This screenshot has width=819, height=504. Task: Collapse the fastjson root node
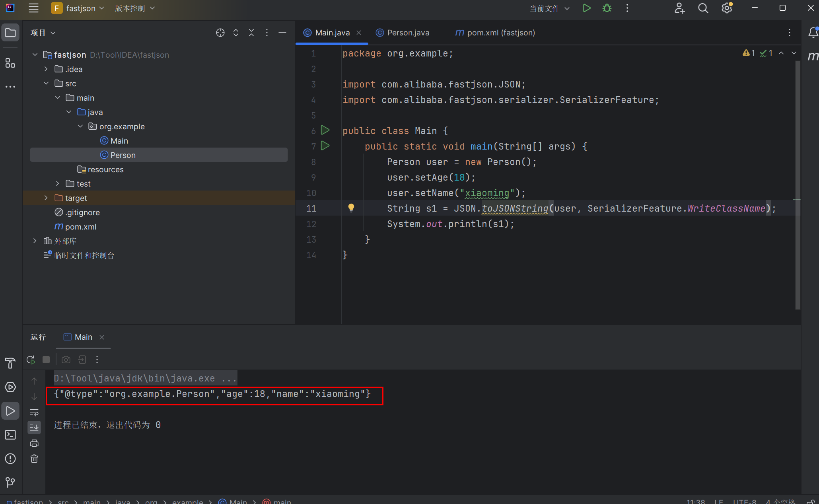(x=35, y=54)
